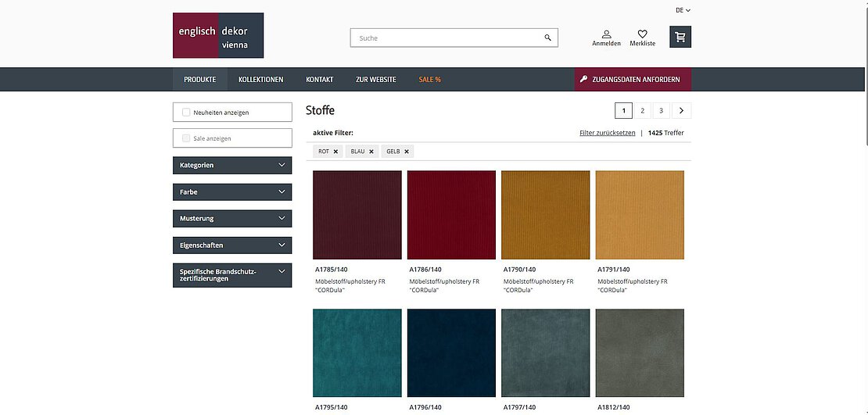Click Zugangsdaten anfordern button

[x=633, y=80]
